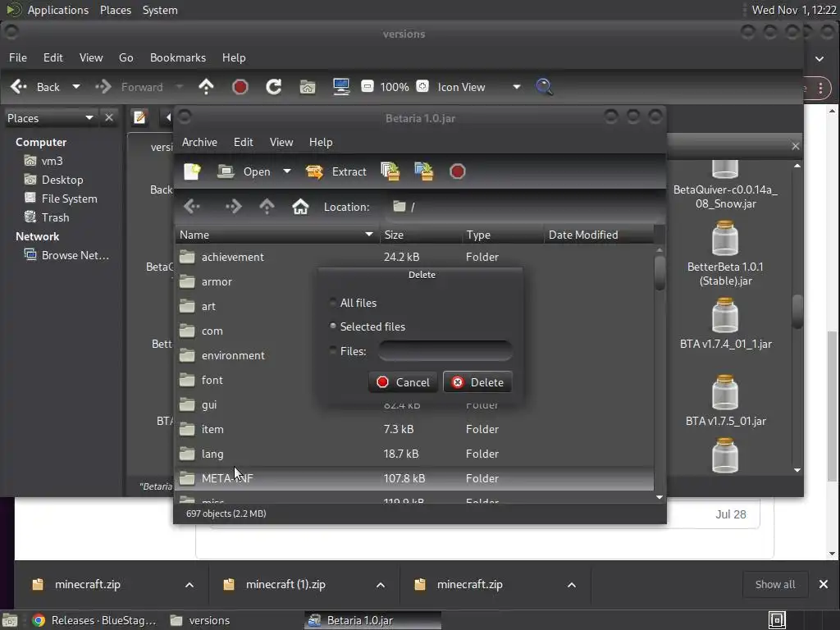Zoom in the file manager view
Viewport: 840px width, 630px height.
(422, 86)
